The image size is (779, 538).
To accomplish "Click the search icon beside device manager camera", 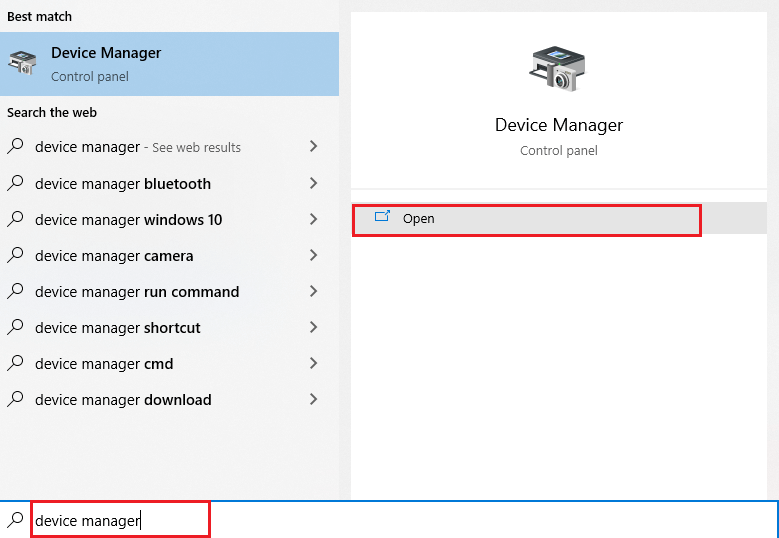I will click(16, 255).
